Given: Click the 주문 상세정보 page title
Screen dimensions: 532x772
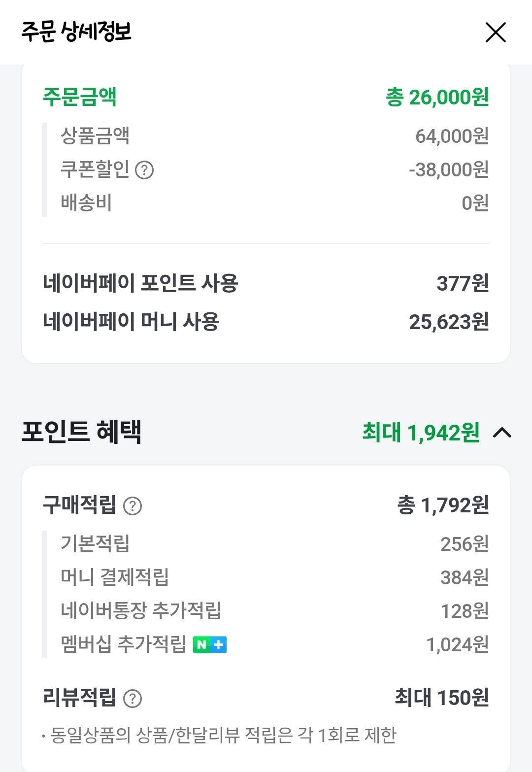Looking at the screenshot, I should 76,32.
